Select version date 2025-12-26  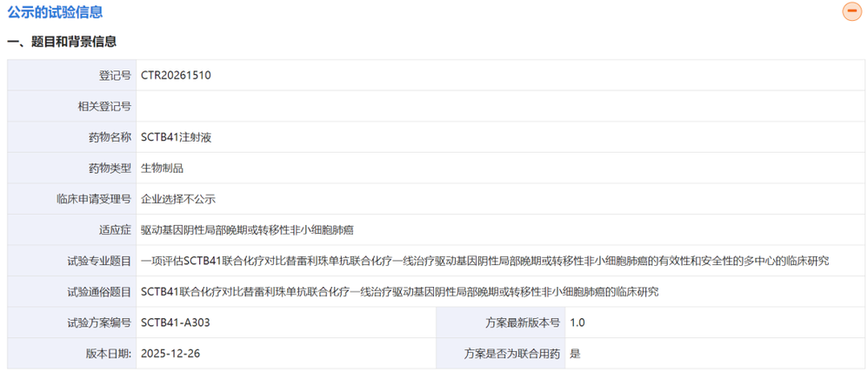point(171,353)
